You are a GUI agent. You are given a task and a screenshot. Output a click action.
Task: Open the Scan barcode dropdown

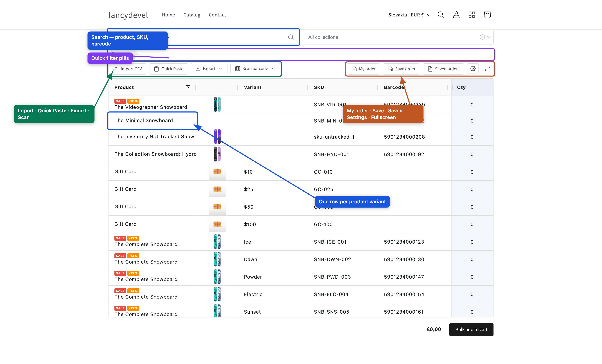pyautogui.click(x=255, y=69)
